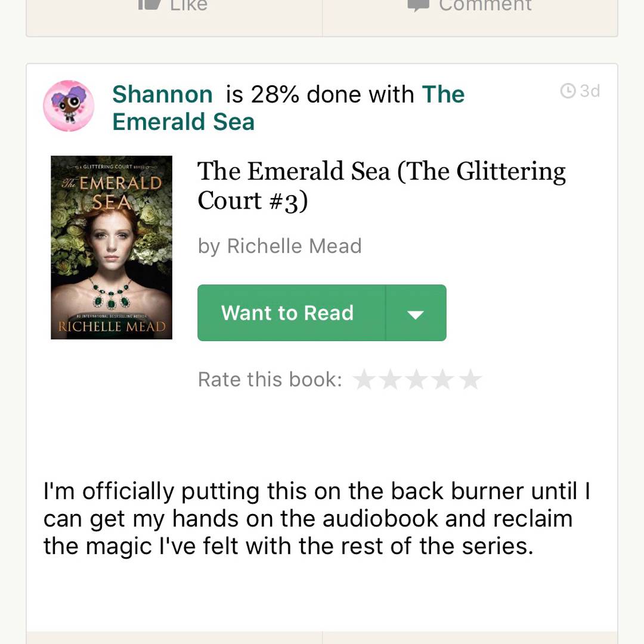Click the 'Rate this book:' label
The height and width of the screenshot is (644, 644).
click(270, 380)
